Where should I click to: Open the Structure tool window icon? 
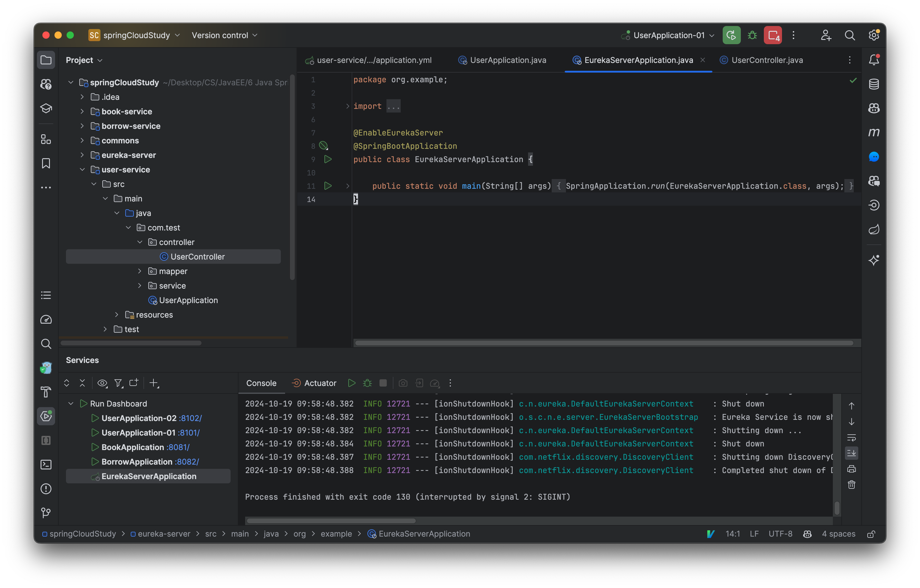[x=46, y=139]
